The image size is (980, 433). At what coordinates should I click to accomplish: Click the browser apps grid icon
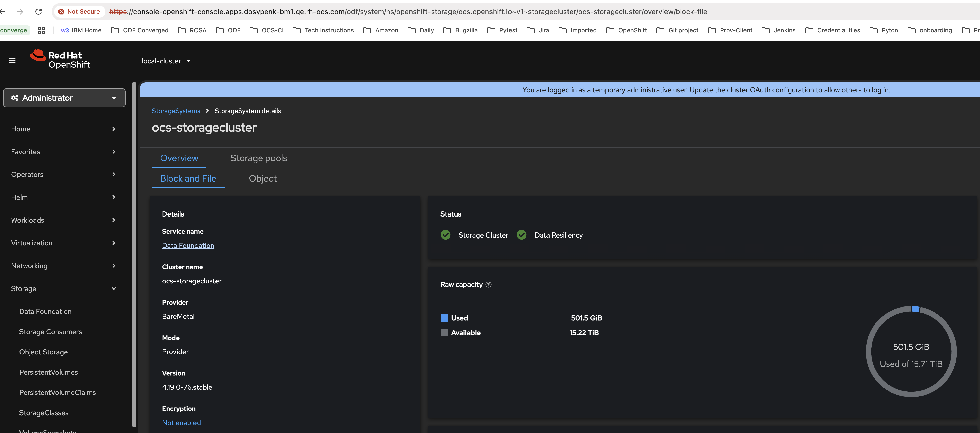pos(42,30)
